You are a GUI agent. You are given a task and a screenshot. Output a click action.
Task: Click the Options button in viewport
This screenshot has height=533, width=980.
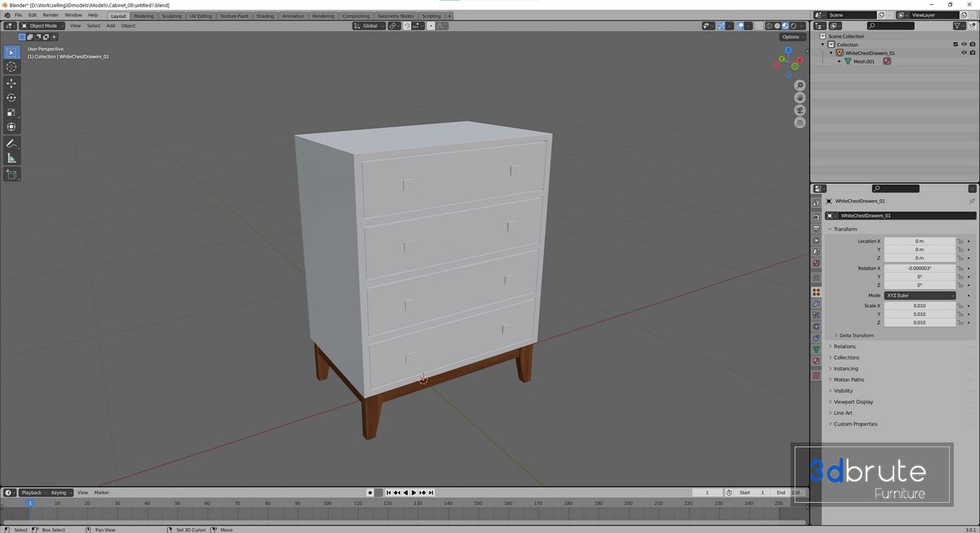pyautogui.click(x=791, y=37)
